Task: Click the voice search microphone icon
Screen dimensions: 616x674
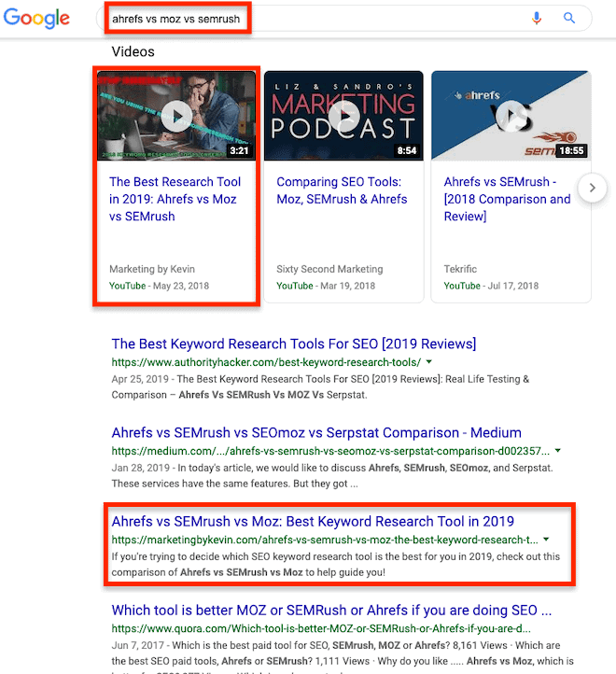Action: (537, 18)
